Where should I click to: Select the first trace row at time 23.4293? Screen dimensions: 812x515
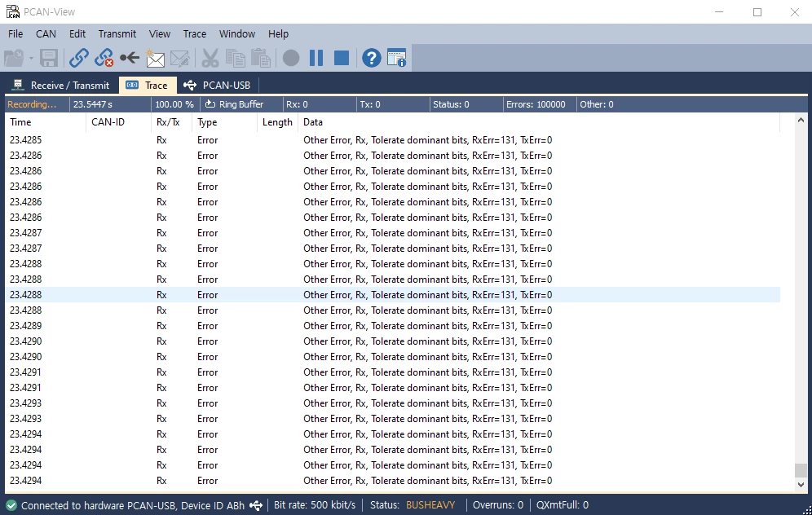tap(392, 403)
